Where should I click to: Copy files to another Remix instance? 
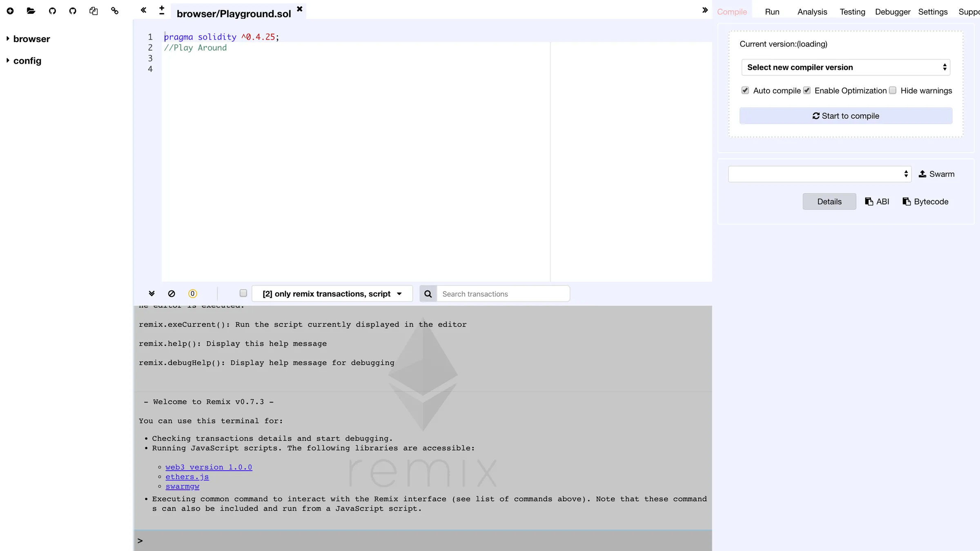94,11
